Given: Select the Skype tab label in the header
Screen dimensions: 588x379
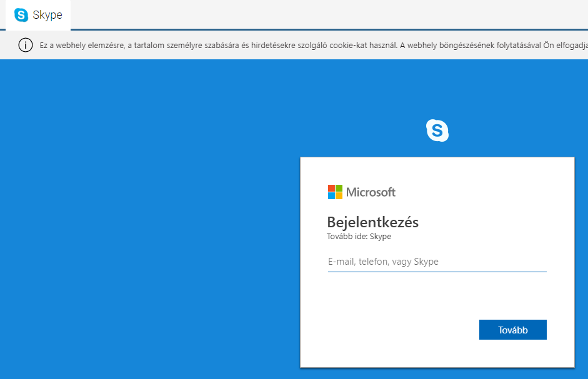Looking at the screenshot, I should pos(47,15).
